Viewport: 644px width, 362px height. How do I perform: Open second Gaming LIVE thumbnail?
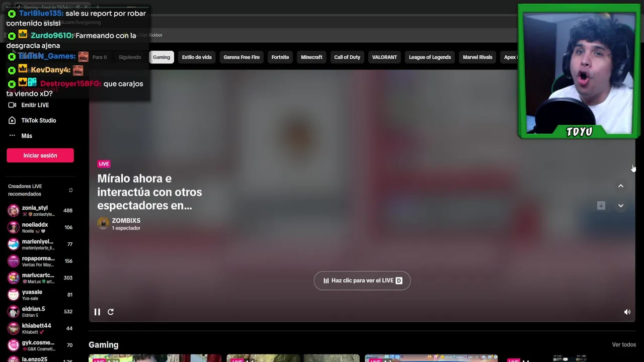293,358
